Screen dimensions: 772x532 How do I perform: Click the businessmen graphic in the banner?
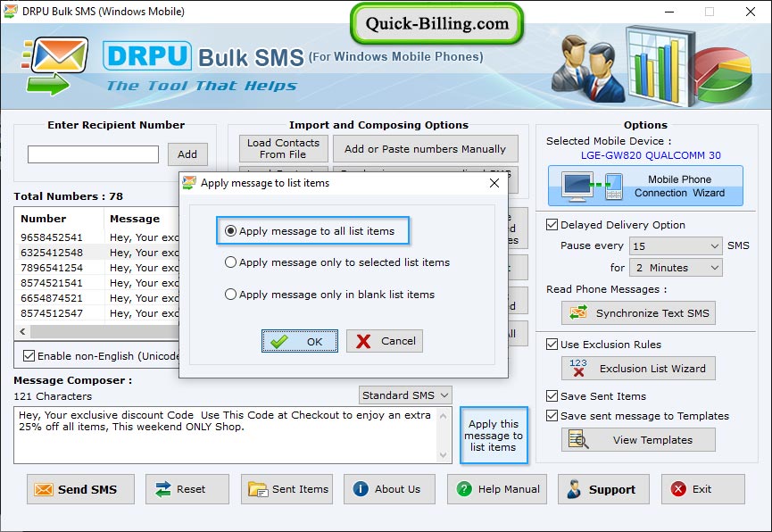point(587,69)
